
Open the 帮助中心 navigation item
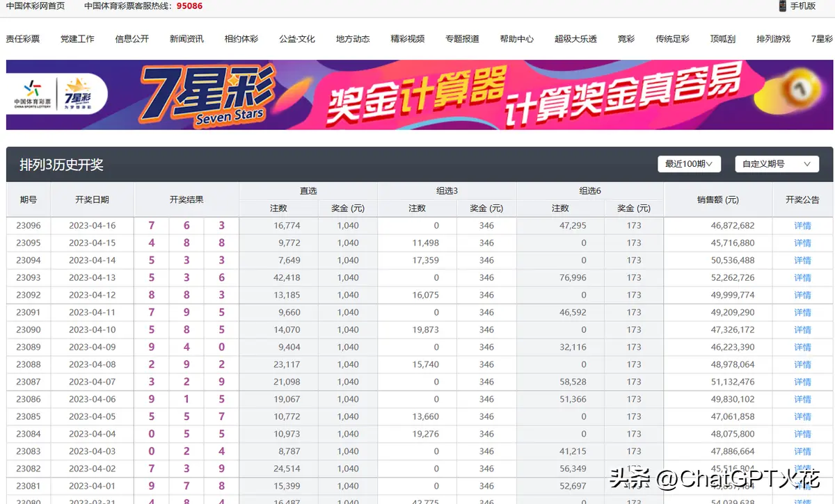click(517, 39)
